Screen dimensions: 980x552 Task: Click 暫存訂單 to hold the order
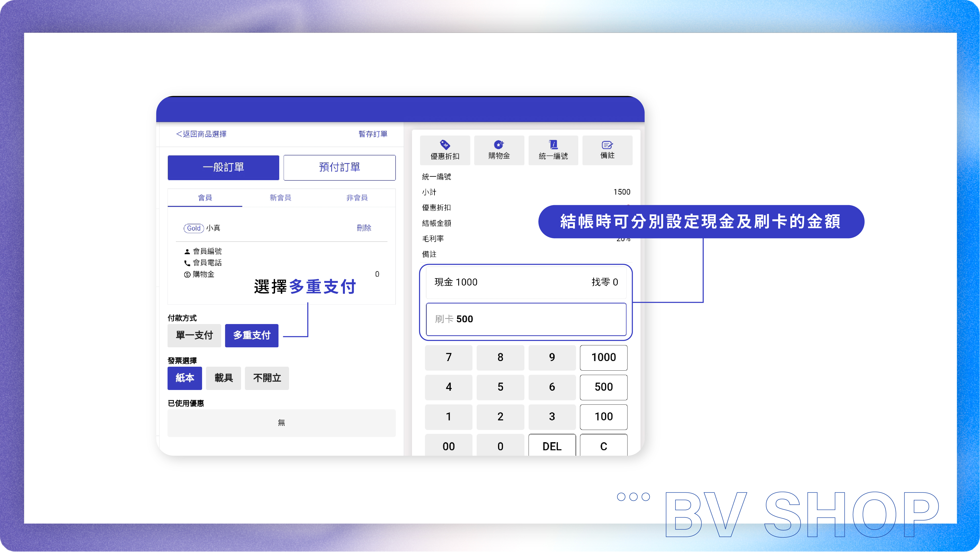373,134
